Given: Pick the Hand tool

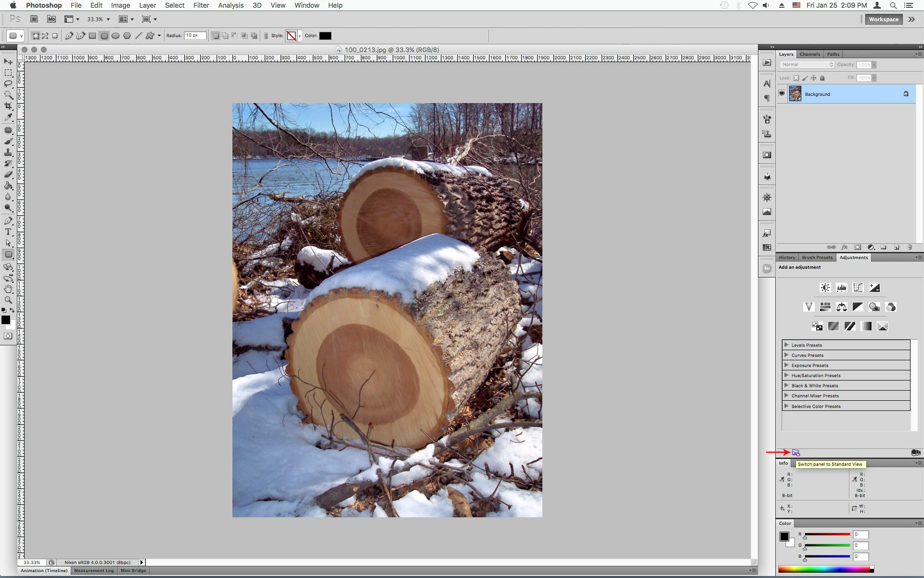Looking at the screenshot, I should point(8,289).
